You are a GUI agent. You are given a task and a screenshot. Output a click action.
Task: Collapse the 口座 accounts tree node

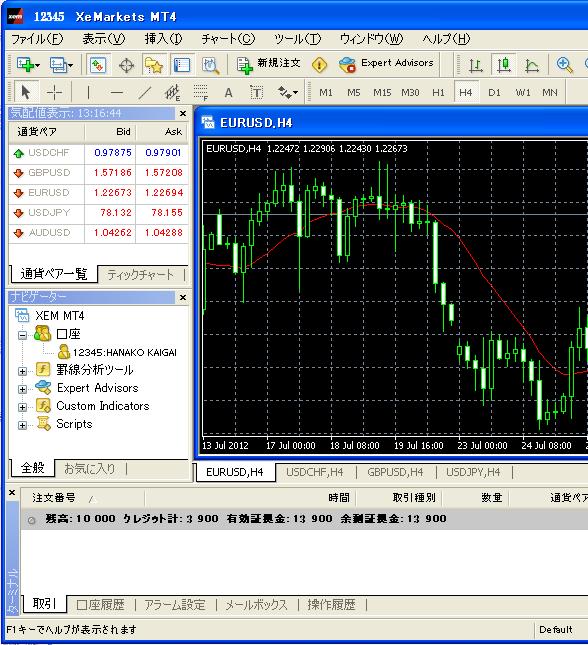[23, 335]
